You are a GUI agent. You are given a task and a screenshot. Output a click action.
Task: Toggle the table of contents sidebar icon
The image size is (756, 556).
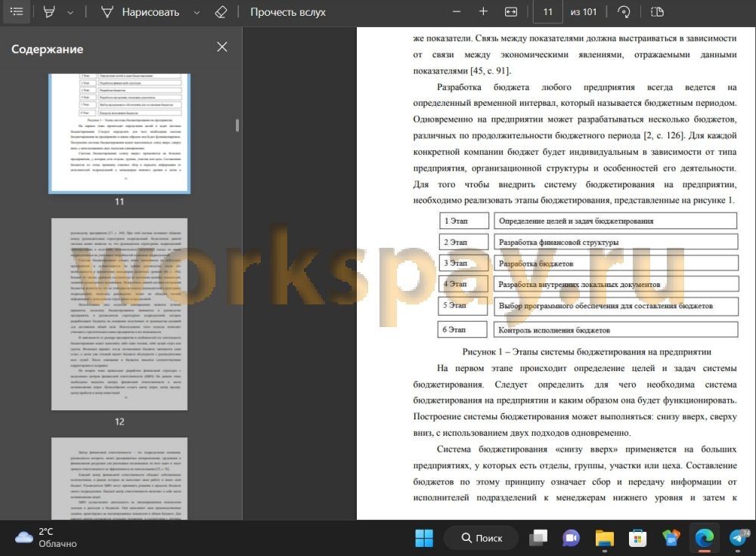[x=17, y=11]
